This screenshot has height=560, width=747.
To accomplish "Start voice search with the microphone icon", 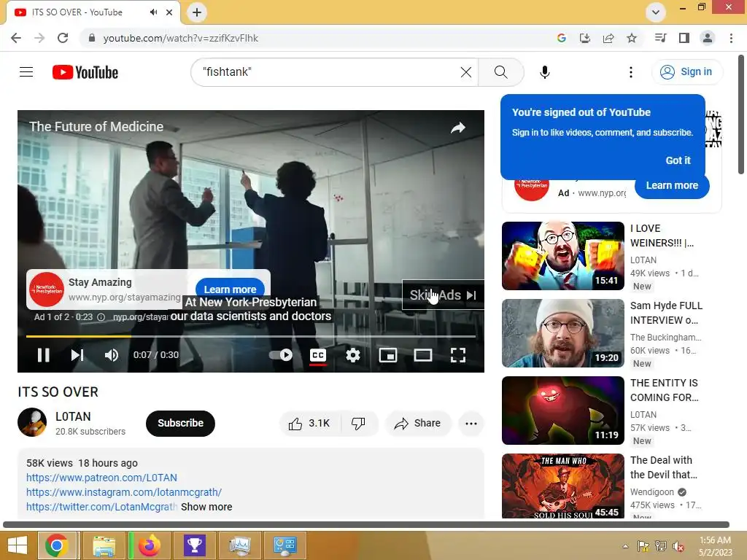I will tap(544, 72).
